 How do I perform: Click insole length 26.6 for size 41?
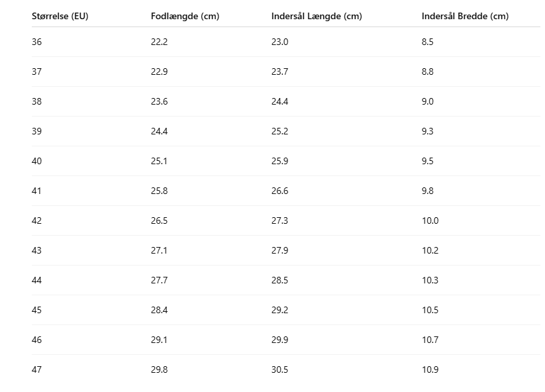(x=279, y=191)
